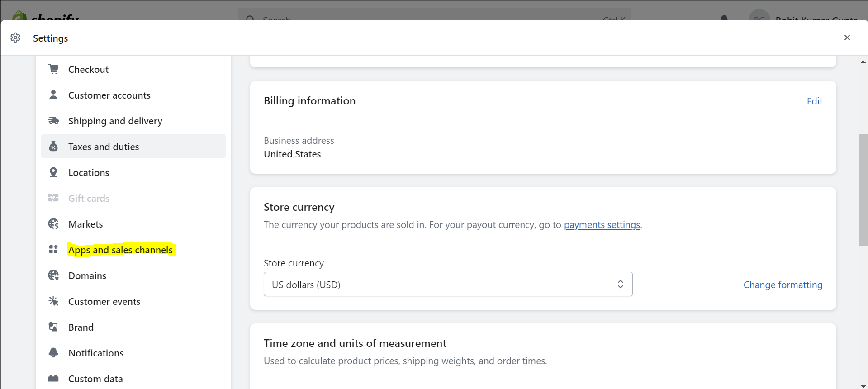Viewport: 868px width, 389px height.
Task: Click the currency dropdown up-down arrows
Action: [621, 284]
